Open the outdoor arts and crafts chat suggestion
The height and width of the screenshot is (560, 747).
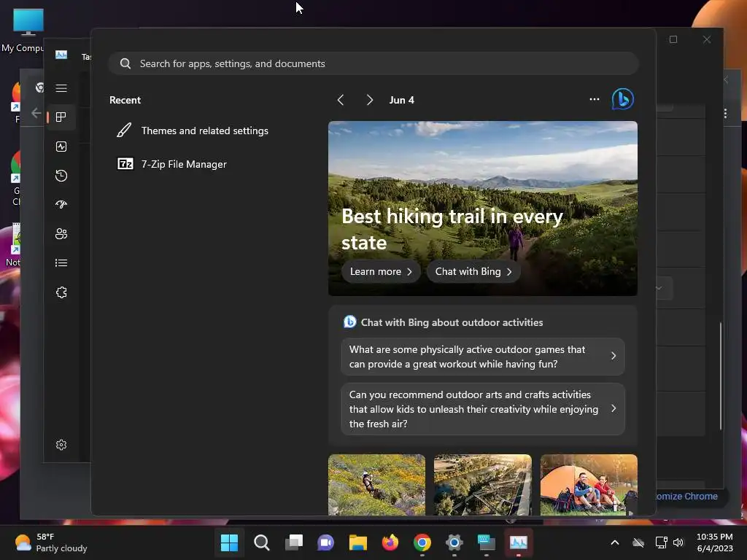(x=483, y=409)
